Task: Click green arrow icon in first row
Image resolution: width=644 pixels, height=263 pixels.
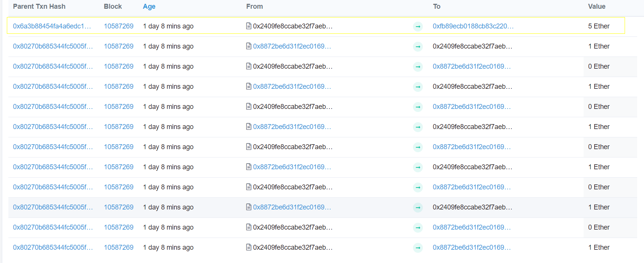Action: click(x=418, y=27)
